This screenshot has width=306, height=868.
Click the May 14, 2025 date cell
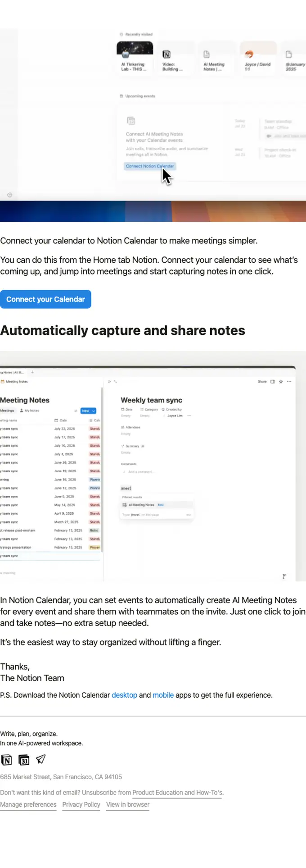pyautogui.click(x=65, y=505)
